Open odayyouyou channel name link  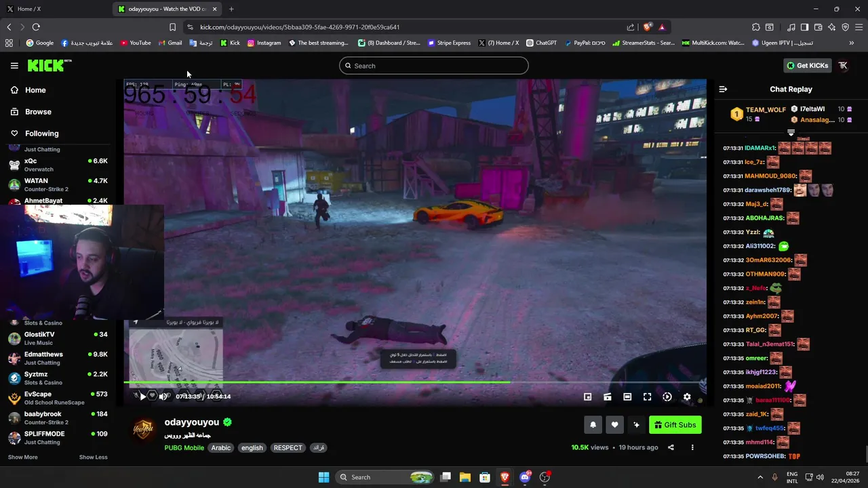click(192, 422)
